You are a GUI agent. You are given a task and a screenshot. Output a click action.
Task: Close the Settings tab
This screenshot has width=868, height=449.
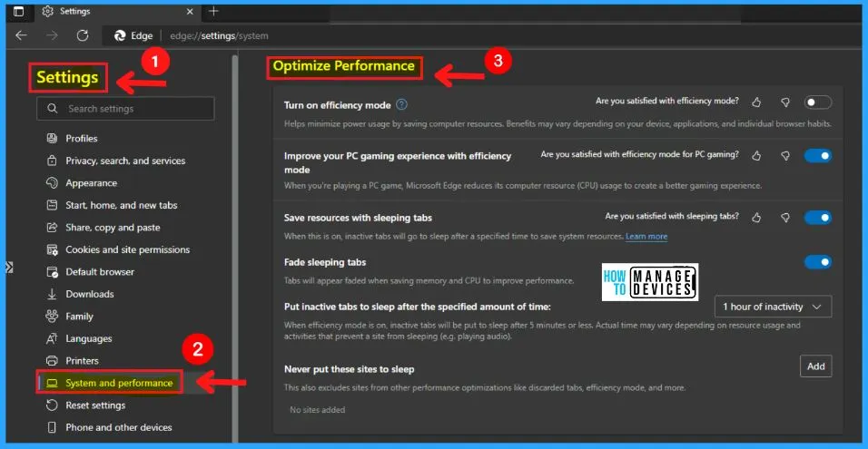[x=191, y=11]
